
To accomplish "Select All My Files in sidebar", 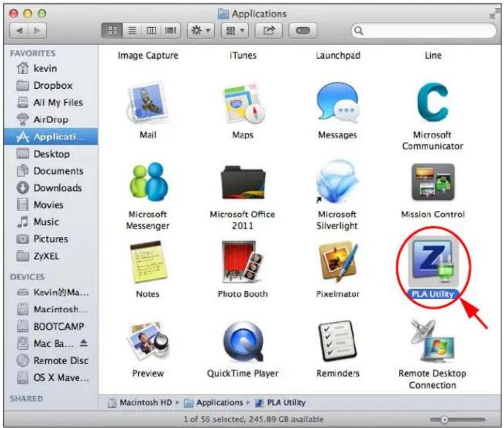I will pos(51,103).
